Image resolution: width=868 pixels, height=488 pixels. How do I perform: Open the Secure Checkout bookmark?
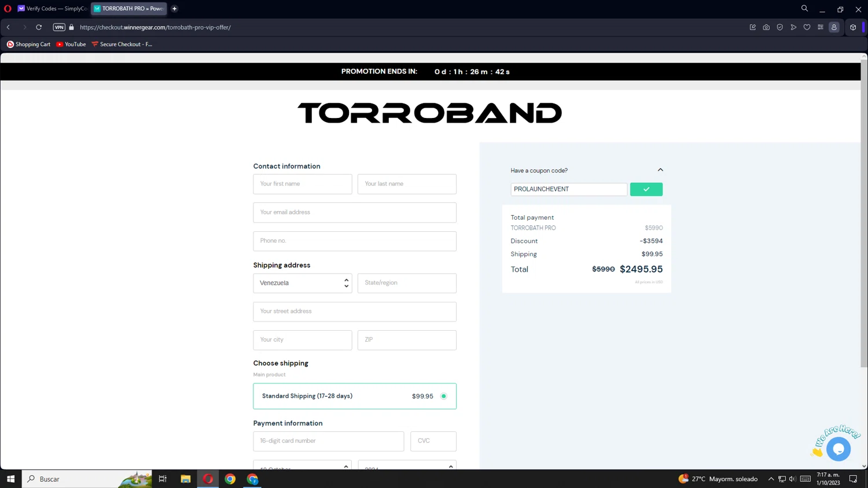122,44
